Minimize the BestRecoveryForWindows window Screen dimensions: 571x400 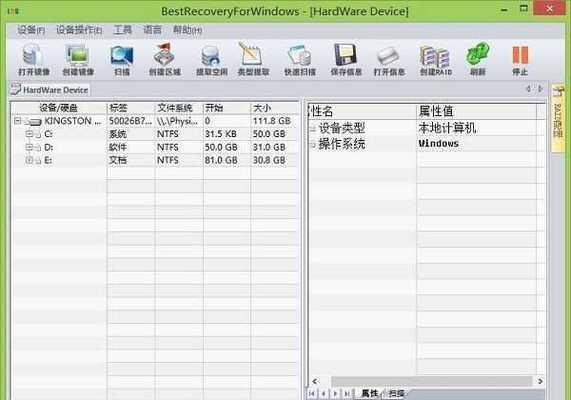[504, 10]
